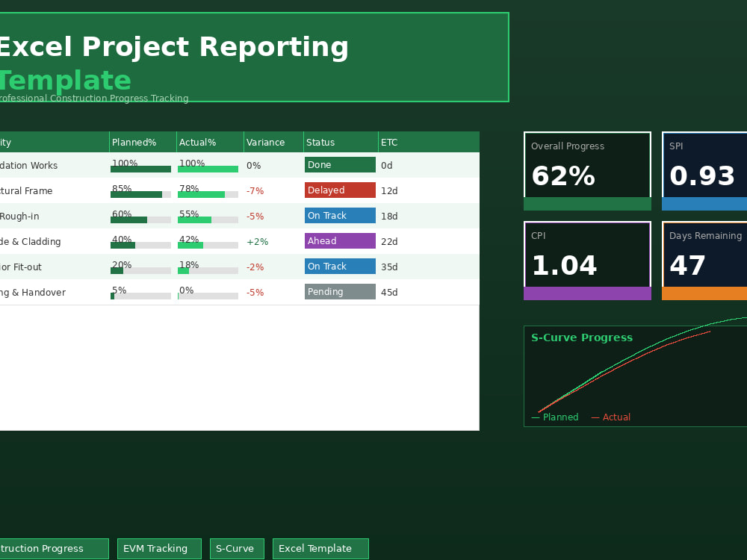The width and height of the screenshot is (747, 560).
Task: Click the 22d ETC value
Action: coord(389,242)
